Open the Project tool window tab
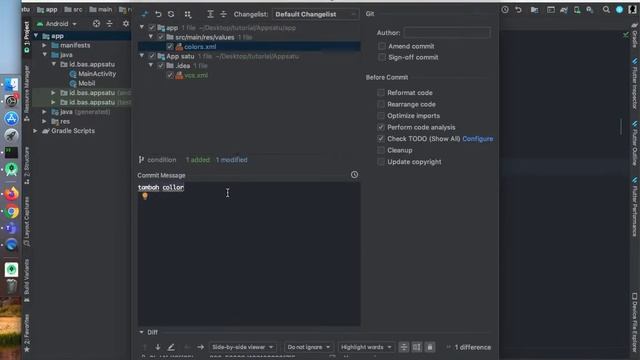640x360 pixels. (x=27, y=38)
